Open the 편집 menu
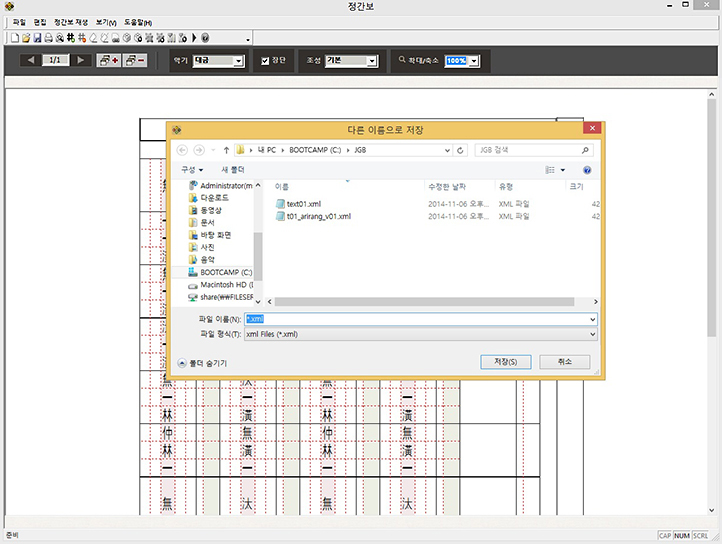Screen dimensions: 722x544 (x=40, y=22)
